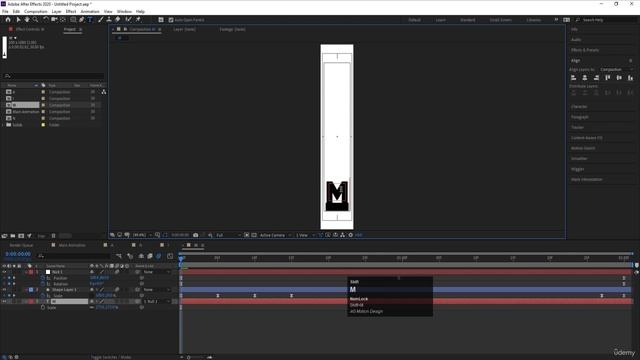
Task: Click the current time display 0:00:00:00
Action: tap(18, 254)
